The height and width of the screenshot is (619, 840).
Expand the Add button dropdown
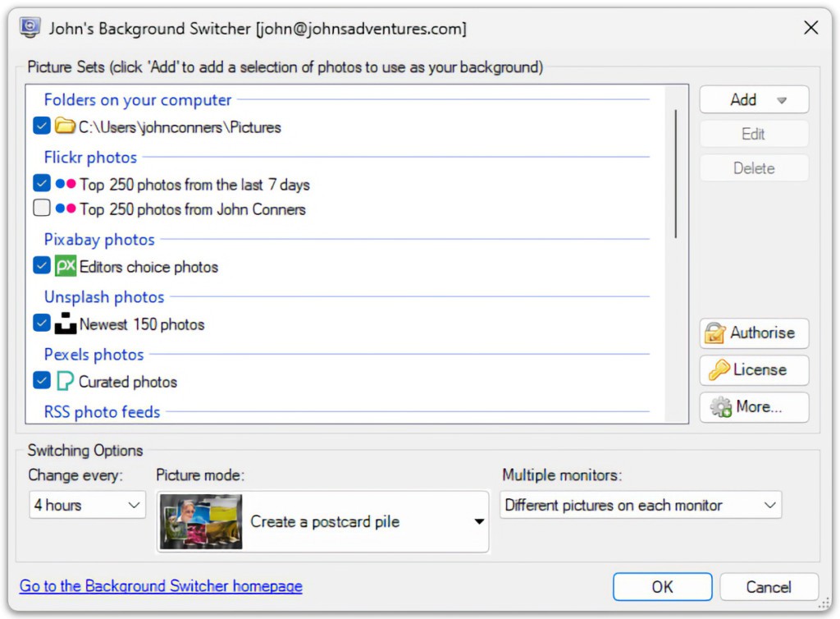[781, 100]
